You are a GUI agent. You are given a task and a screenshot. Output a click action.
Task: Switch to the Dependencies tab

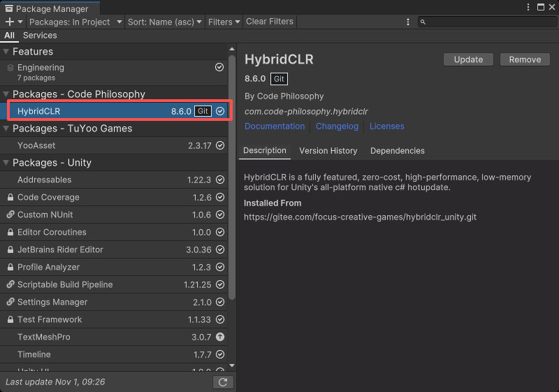(x=397, y=151)
